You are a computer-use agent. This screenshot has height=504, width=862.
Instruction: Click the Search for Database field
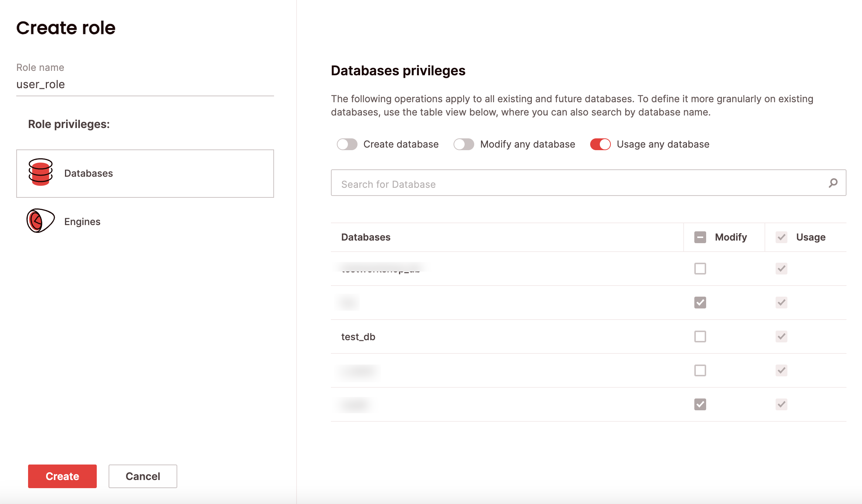click(x=588, y=183)
